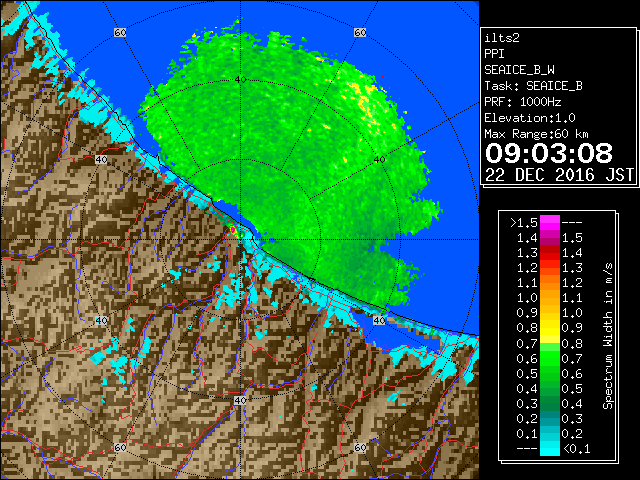Click the ">1.5" legend label
The width and height of the screenshot is (640, 480).
pos(524,223)
